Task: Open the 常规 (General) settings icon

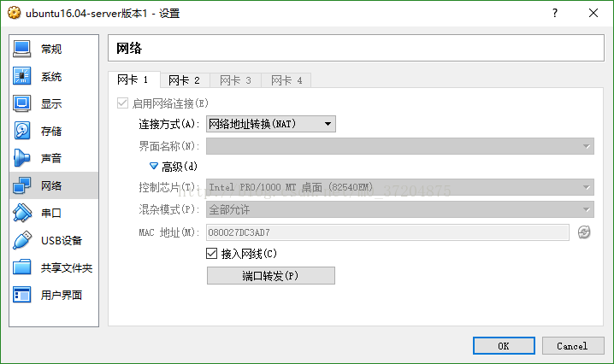Action: pyautogui.click(x=23, y=49)
